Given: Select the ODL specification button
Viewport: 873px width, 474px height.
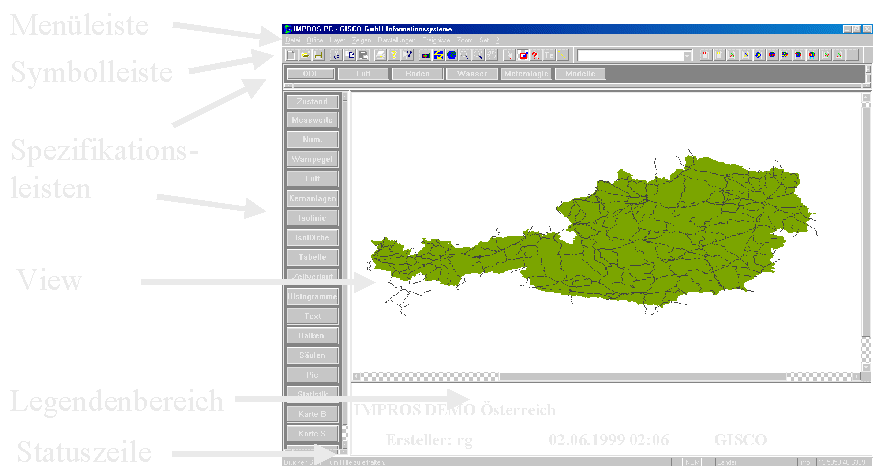Looking at the screenshot, I should [309, 74].
